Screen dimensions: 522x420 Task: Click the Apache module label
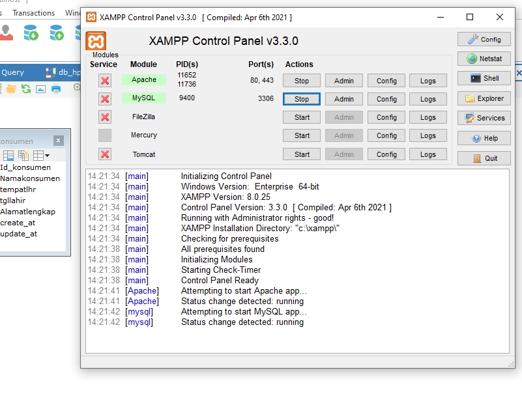tap(144, 79)
